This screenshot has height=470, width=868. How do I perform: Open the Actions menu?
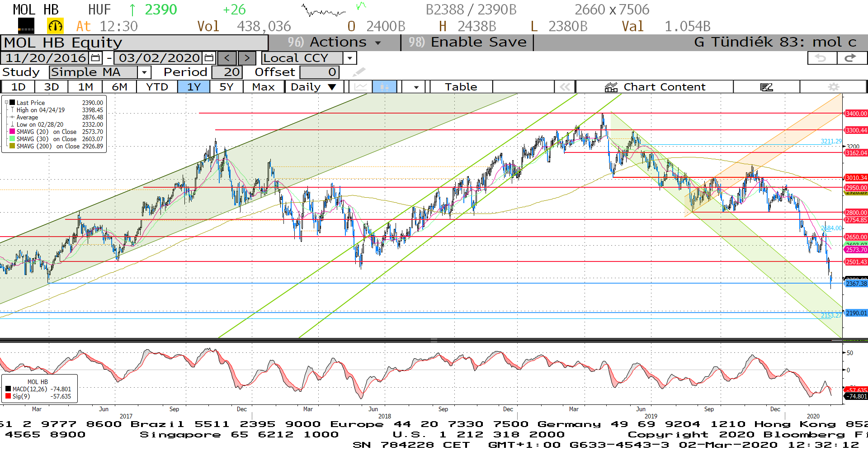335,42
